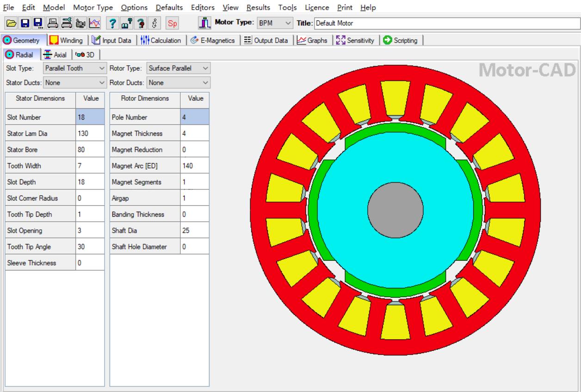Click the Magnet Segments row label
Image resolution: width=581 pixels, height=392 pixels.
[x=145, y=182]
